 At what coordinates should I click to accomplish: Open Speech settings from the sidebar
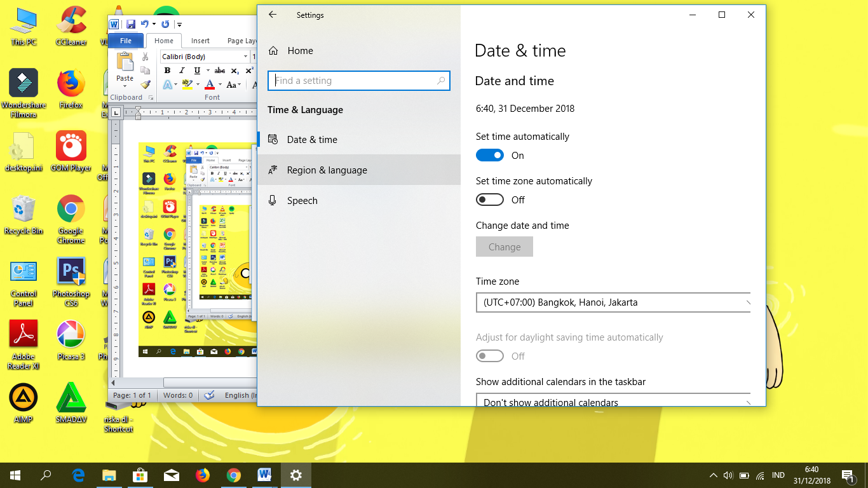302,200
